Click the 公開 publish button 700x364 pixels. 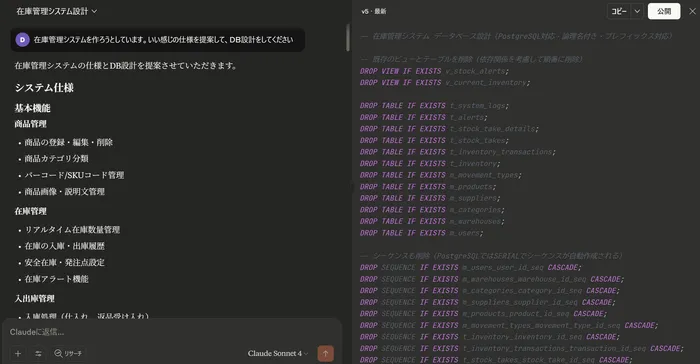click(x=664, y=11)
